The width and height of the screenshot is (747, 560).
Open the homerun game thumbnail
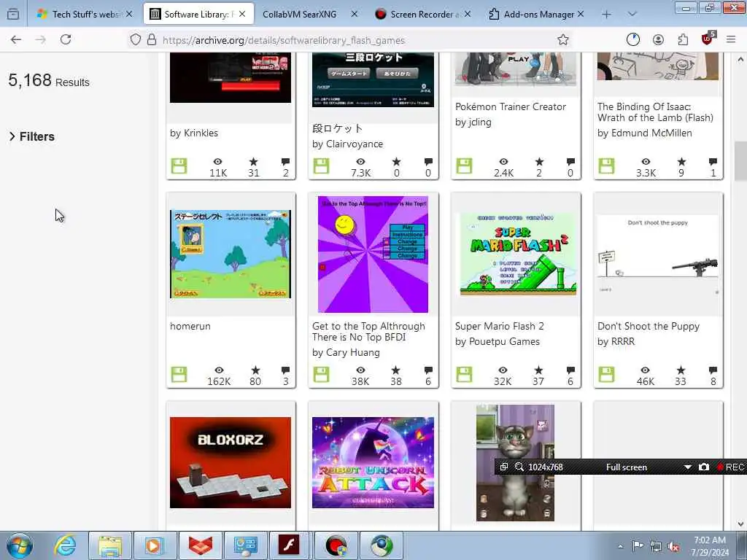coord(231,254)
